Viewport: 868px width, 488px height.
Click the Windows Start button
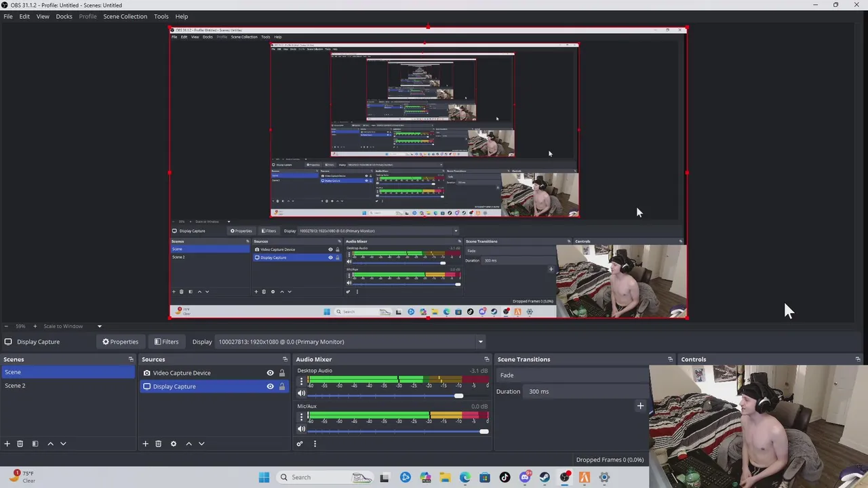(x=264, y=477)
